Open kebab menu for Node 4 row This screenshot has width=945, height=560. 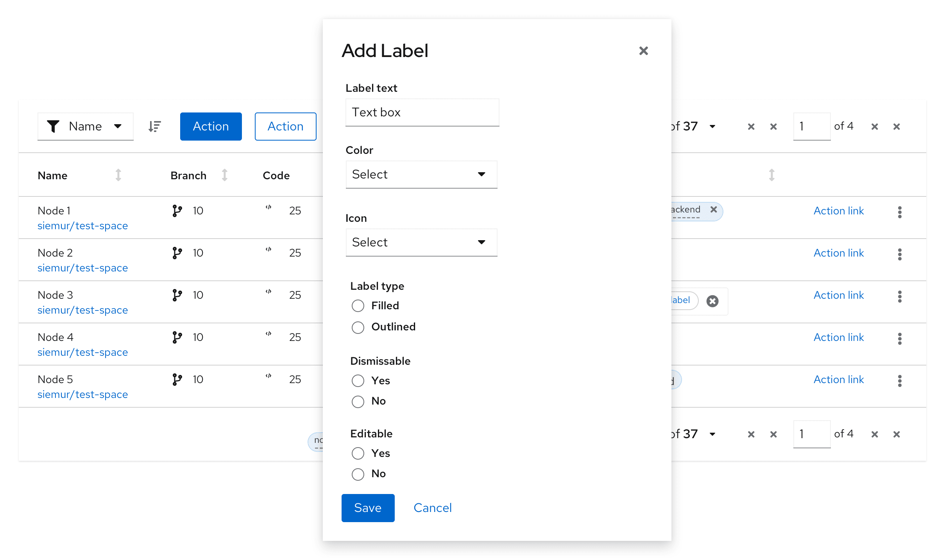(x=900, y=339)
